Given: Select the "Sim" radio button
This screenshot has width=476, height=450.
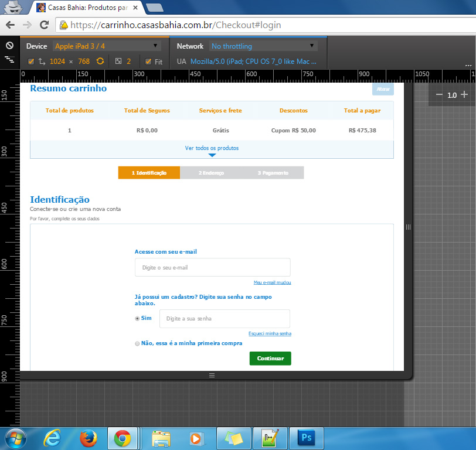Looking at the screenshot, I should [x=137, y=318].
